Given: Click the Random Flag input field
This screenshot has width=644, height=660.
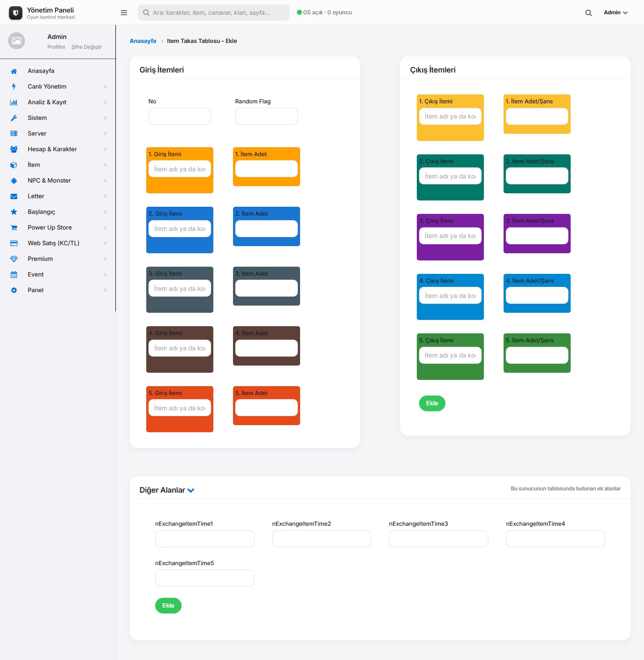Looking at the screenshot, I should pos(267,116).
